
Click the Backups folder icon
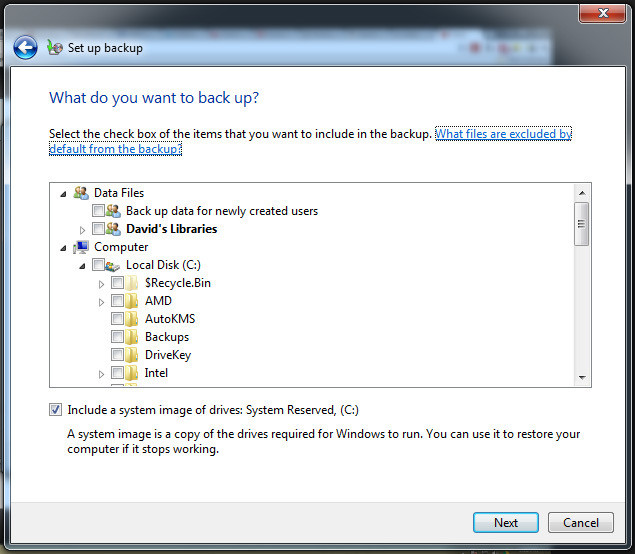coord(133,337)
